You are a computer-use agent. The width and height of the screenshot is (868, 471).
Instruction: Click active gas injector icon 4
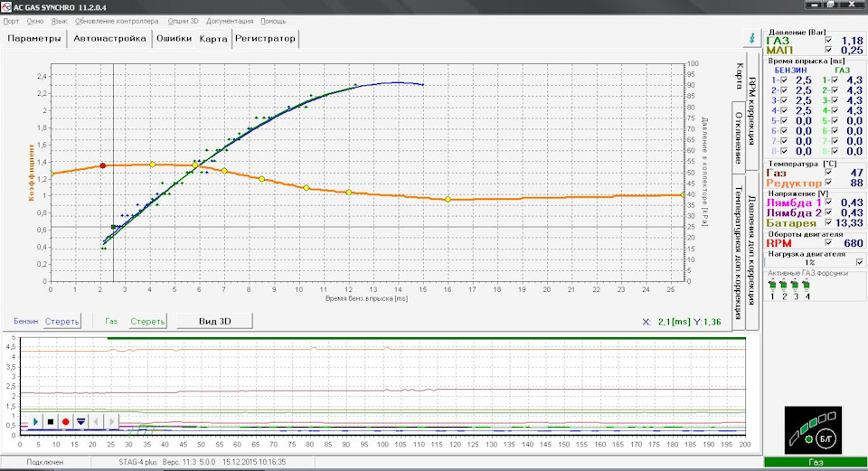click(x=806, y=287)
